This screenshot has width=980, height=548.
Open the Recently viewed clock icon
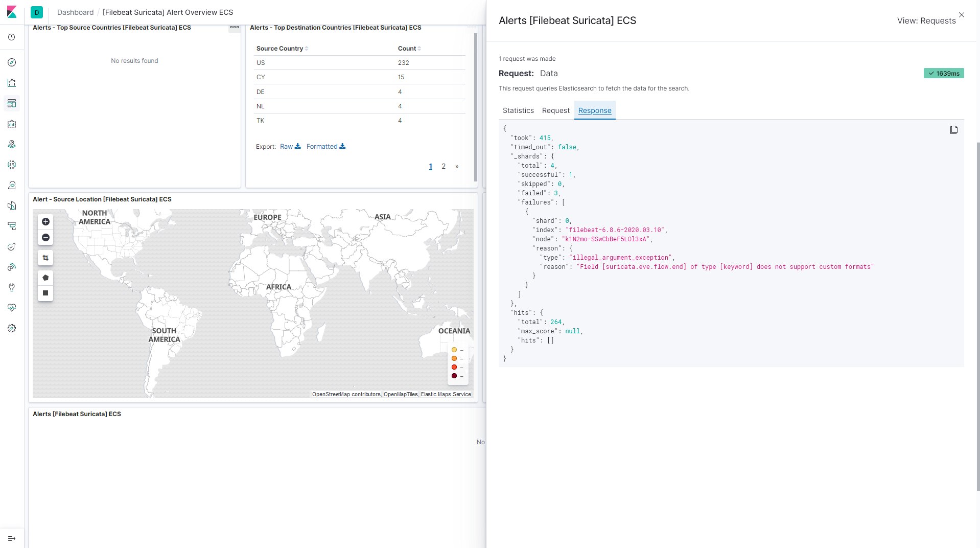12,37
